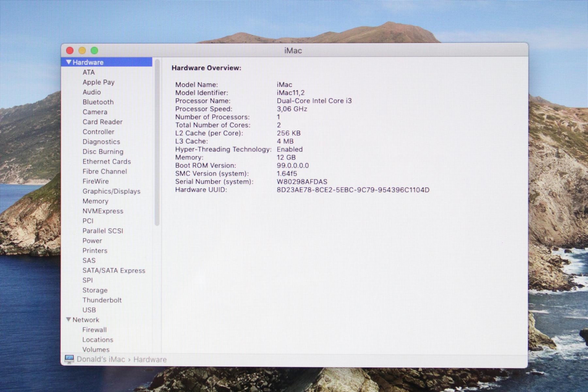Click the model identifier value iMac11,2
The height and width of the screenshot is (392, 588).
click(291, 93)
